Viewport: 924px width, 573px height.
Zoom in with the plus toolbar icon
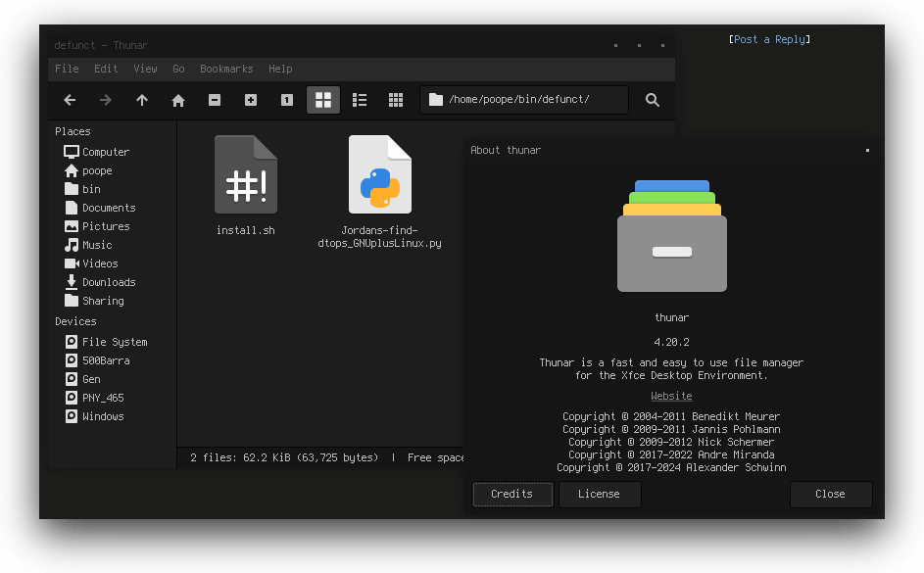(x=251, y=100)
